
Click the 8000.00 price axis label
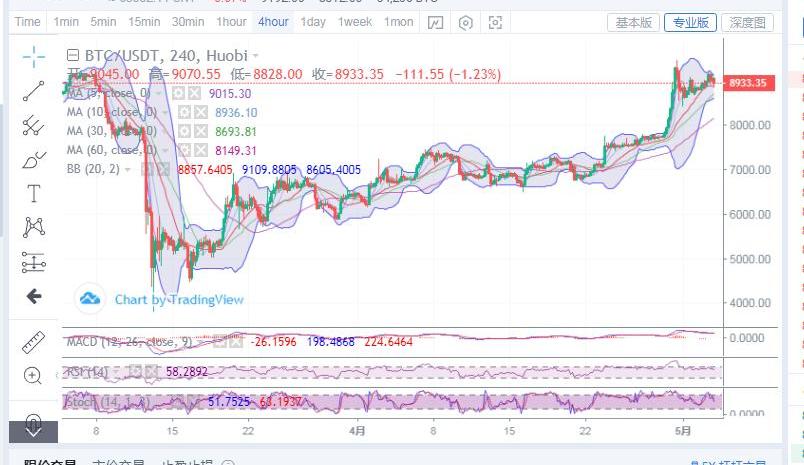[x=750, y=125]
